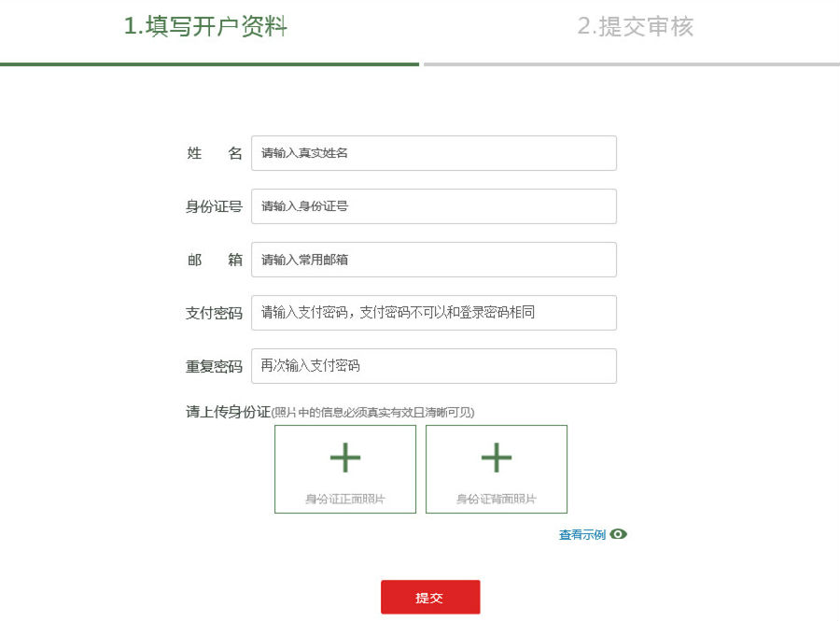This screenshot has width=840, height=621.
Task: Focus the 支付密码 input field
Action: coord(434,313)
